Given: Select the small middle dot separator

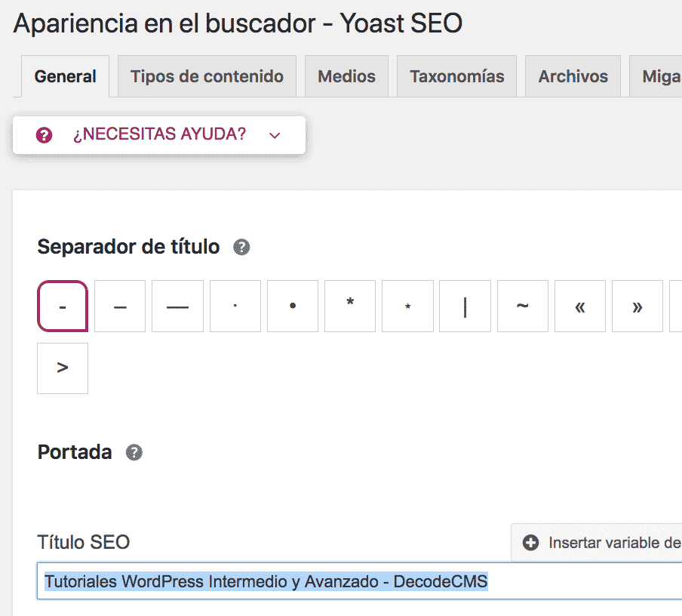Looking at the screenshot, I should coord(235,306).
